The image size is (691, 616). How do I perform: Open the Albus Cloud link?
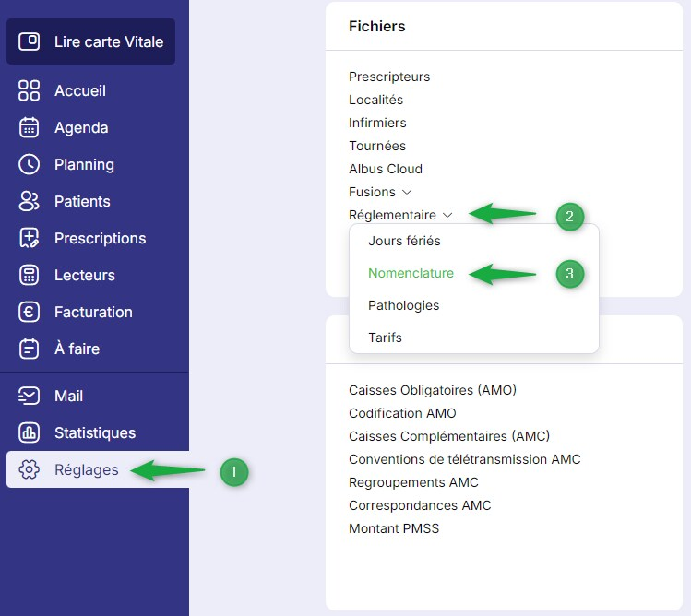tap(385, 169)
